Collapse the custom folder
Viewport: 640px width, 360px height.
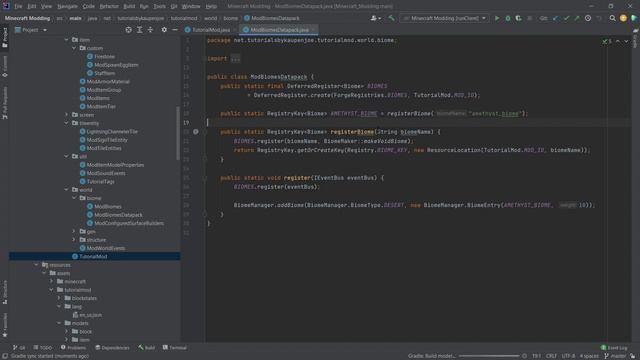point(74,48)
